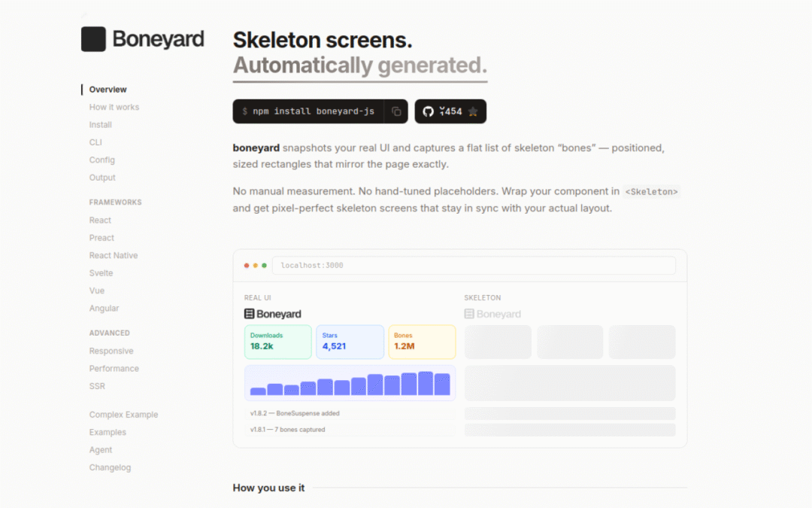This screenshot has width=812, height=508.
Task: Go to How it works
Action: click(x=114, y=108)
